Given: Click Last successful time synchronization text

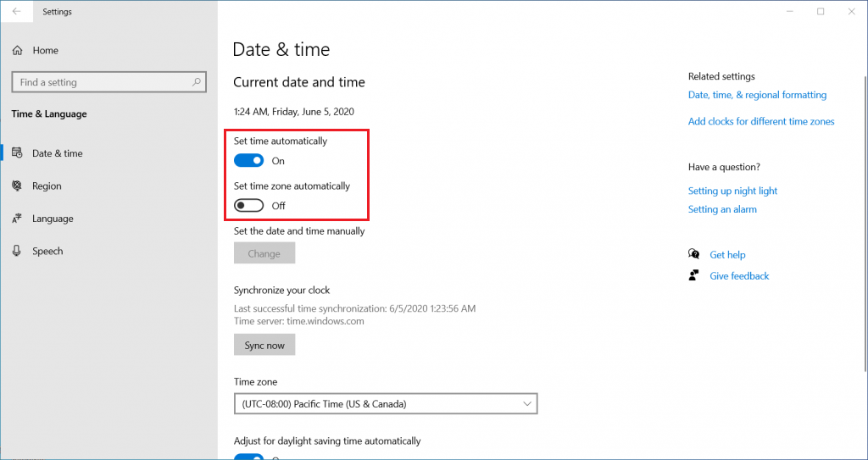Looking at the screenshot, I should point(354,308).
